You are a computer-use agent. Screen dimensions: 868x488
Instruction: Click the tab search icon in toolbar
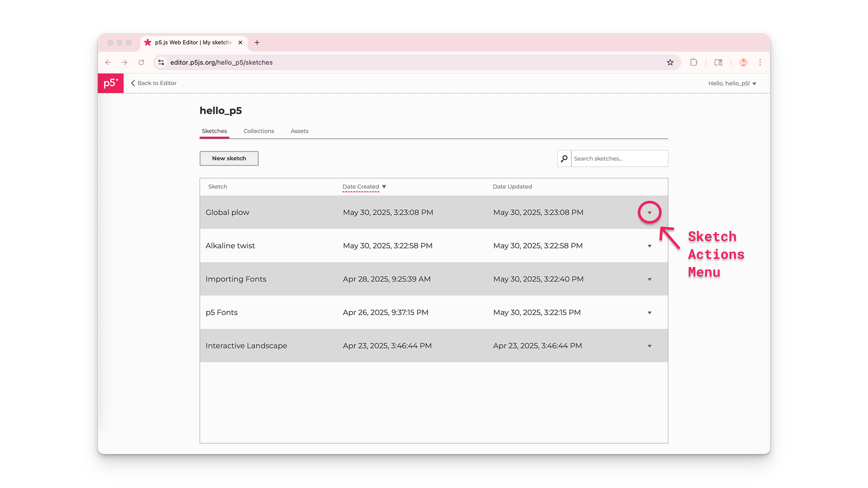coord(718,62)
